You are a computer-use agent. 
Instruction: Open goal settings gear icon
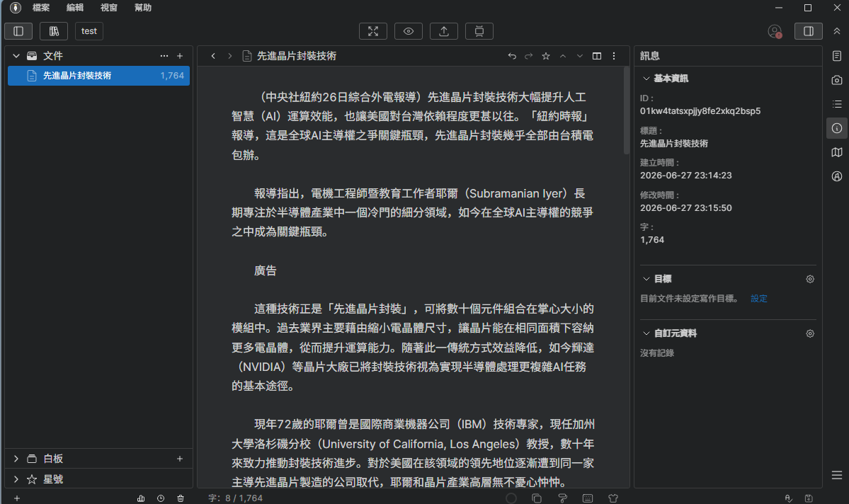pos(810,280)
